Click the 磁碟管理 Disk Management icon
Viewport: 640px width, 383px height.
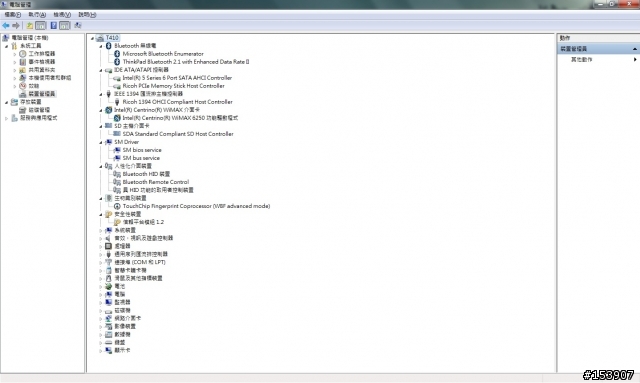pyautogui.click(x=23, y=110)
